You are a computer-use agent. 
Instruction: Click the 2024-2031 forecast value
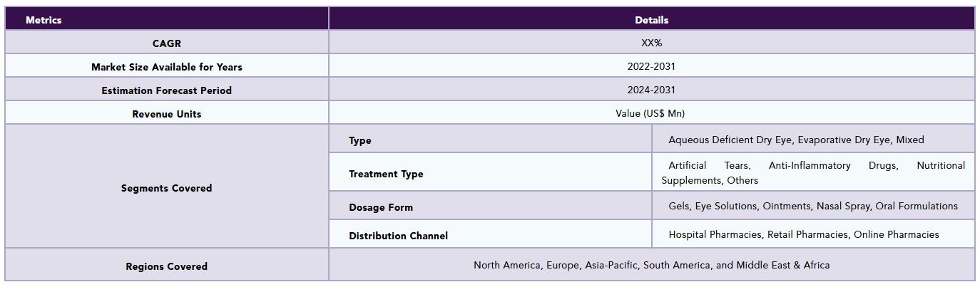tap(651, 90)
